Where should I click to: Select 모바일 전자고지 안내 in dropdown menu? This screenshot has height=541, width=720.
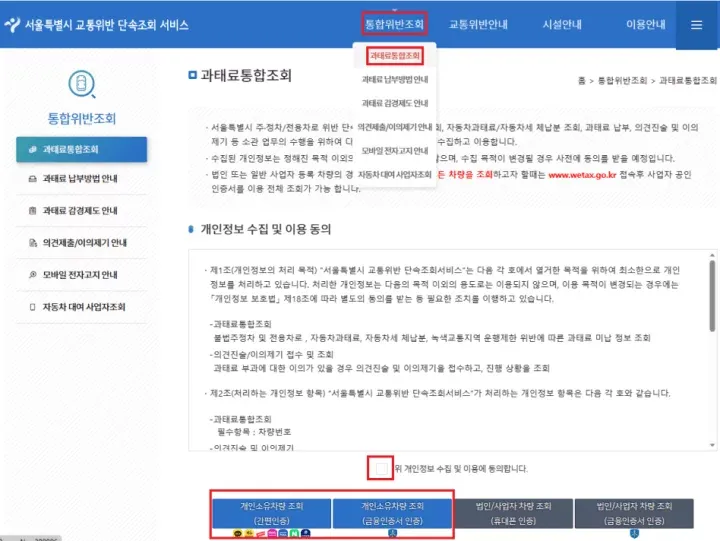(x=395, y=151)
